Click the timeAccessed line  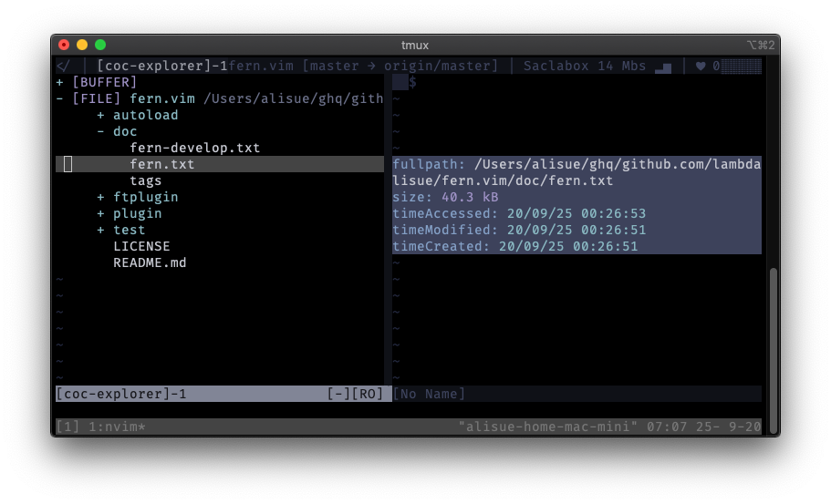(x=519, y=214)
